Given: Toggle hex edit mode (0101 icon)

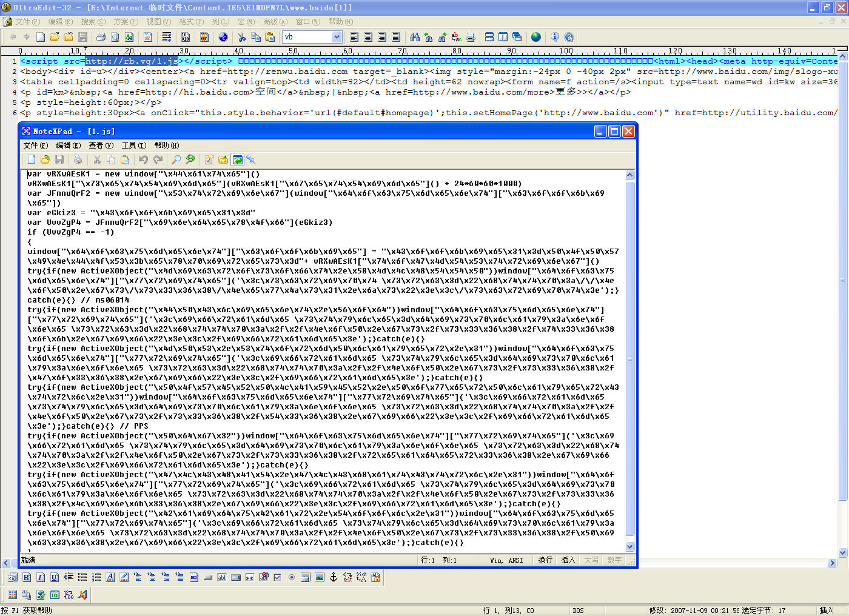Looking at the screenshot, I should tap(185, 37).
